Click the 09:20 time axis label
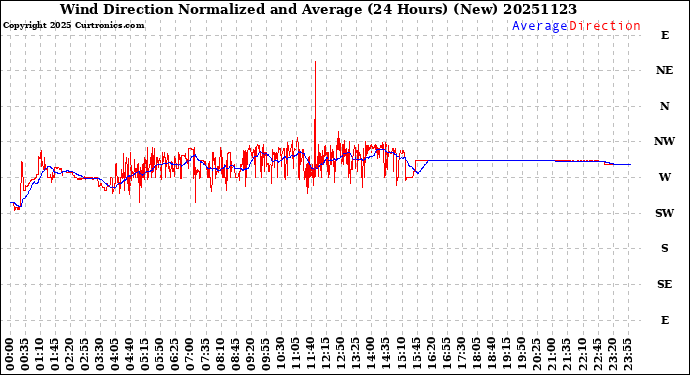The width and height of the screenshot is (690, 375). tap(251, 354)
